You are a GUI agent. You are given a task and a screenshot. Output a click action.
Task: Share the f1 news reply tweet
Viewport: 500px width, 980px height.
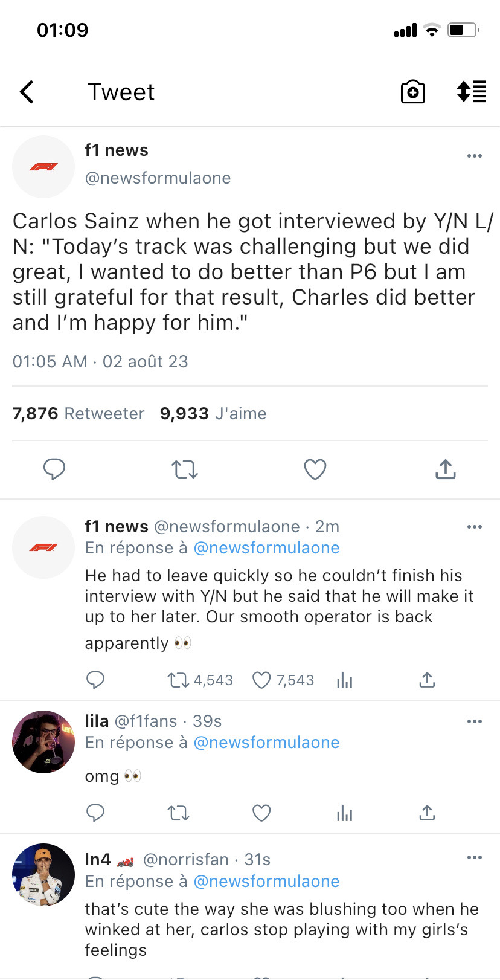coord(427,680)
